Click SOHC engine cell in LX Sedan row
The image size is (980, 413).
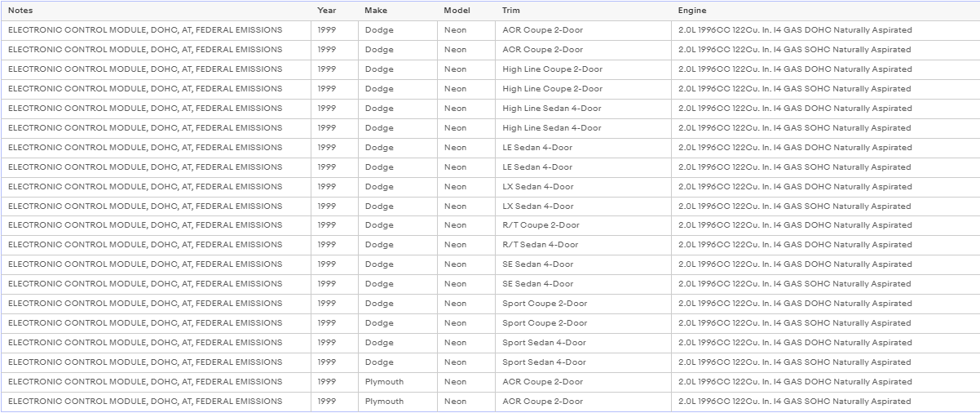pyautogui.click(x=826, y=206)
